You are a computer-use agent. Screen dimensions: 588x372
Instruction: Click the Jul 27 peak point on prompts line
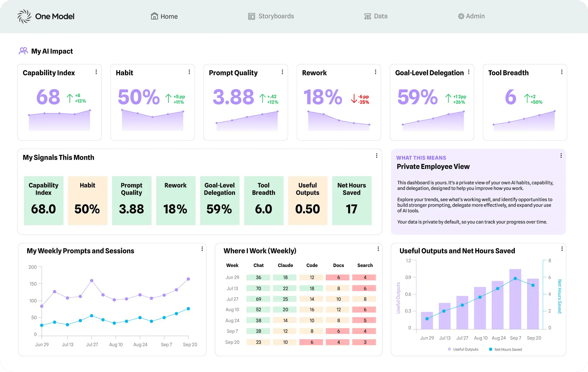[x=92, y=281]
